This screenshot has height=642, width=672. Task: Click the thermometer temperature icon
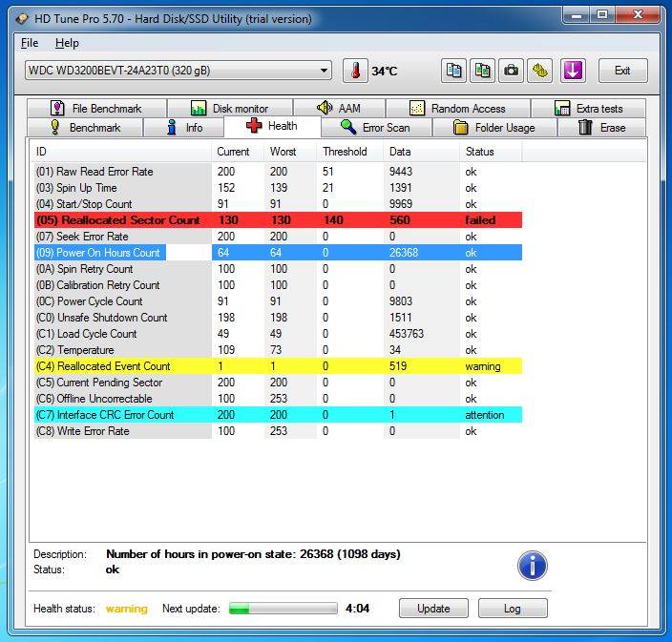(x=355, y=71)
